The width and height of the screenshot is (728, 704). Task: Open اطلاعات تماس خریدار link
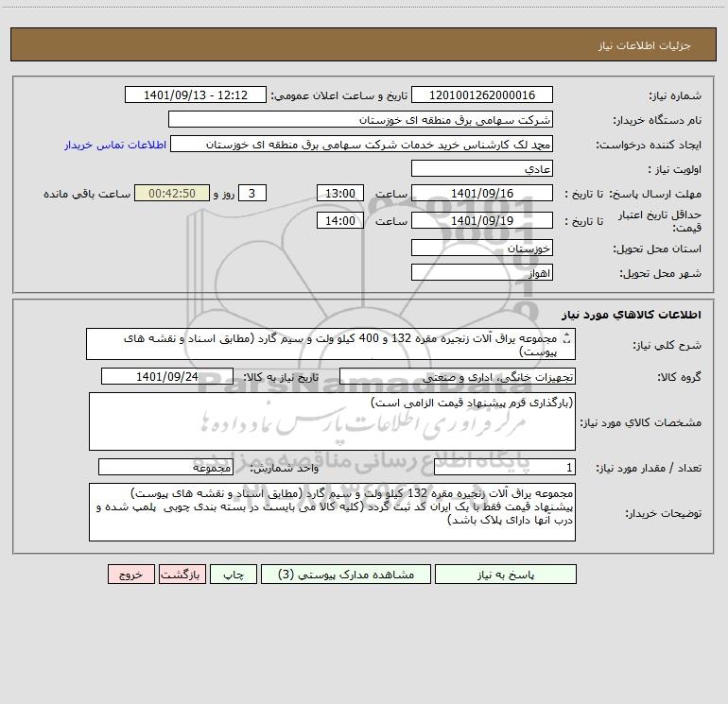pyautogui.click(x=115, y=145)
